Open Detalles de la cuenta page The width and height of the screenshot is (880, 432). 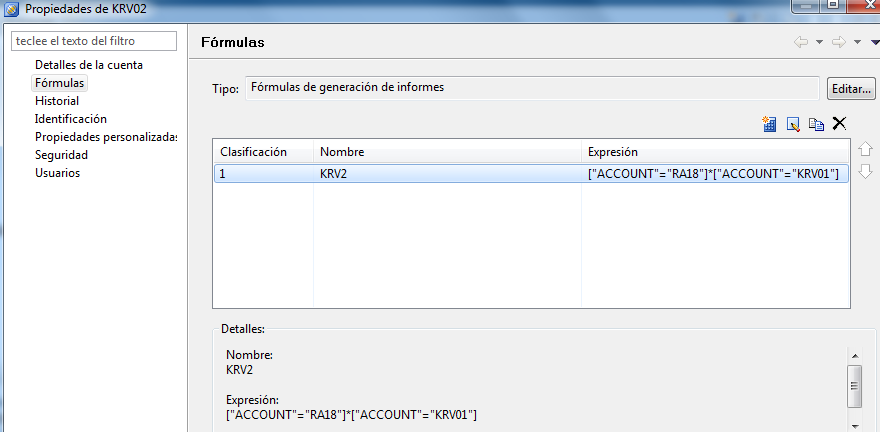click(88, 65)
